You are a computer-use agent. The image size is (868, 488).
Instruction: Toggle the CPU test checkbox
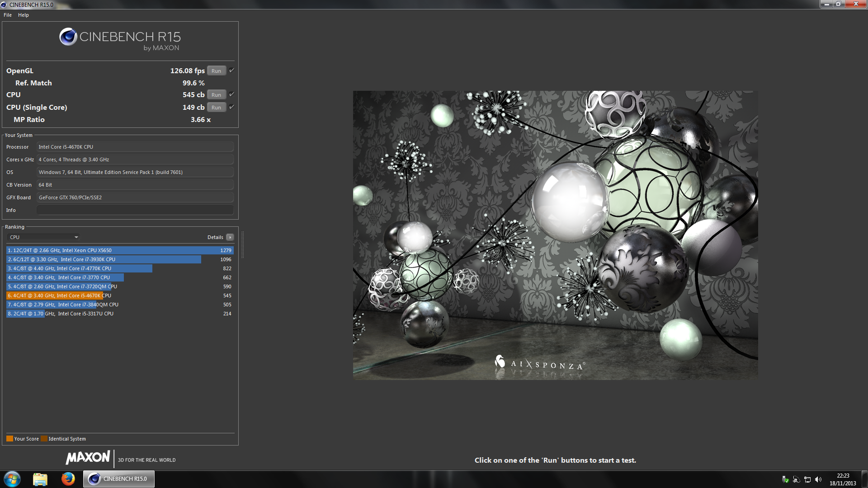point(231,94)
